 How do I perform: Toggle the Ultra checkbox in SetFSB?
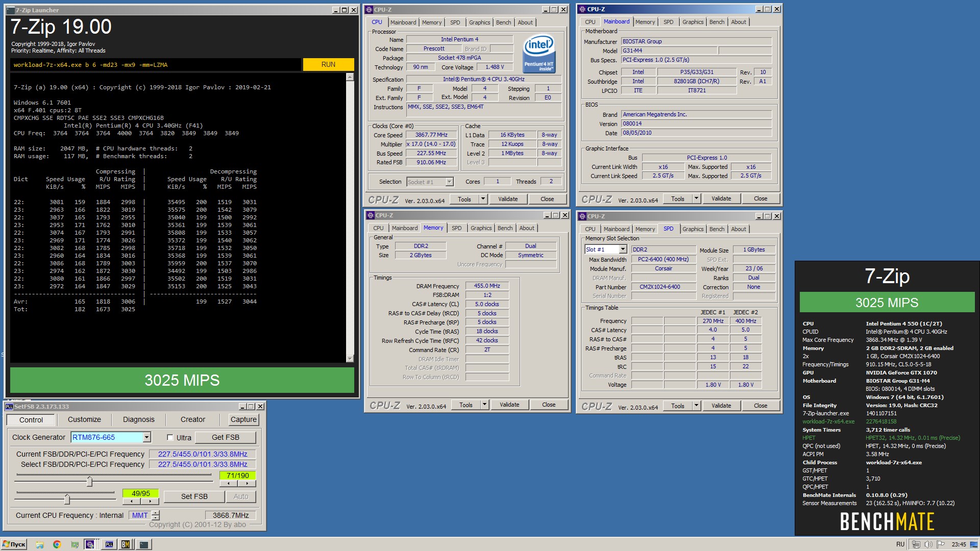click(170, 438)
